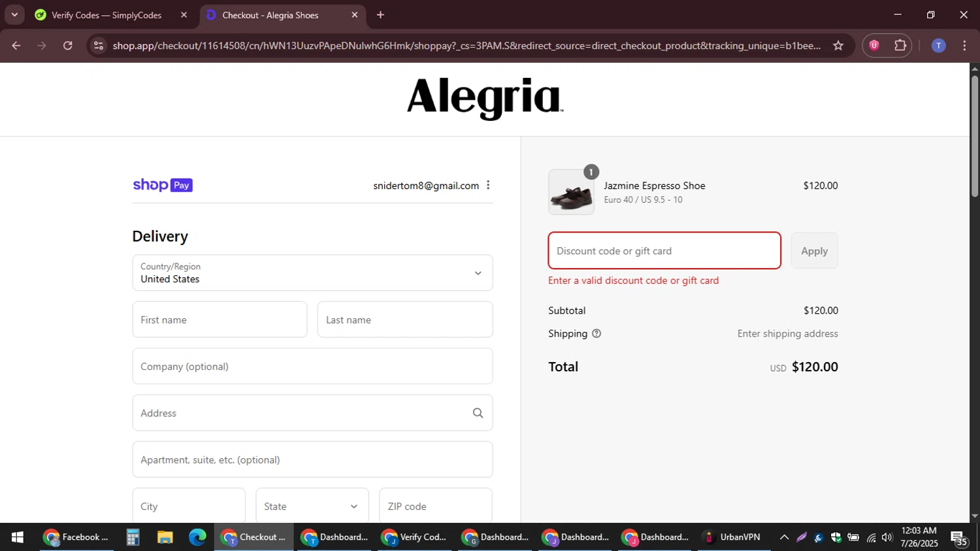Screen dimensions: 980x551
Task: Focus the ZIP code field
Action: pos(436,506)
